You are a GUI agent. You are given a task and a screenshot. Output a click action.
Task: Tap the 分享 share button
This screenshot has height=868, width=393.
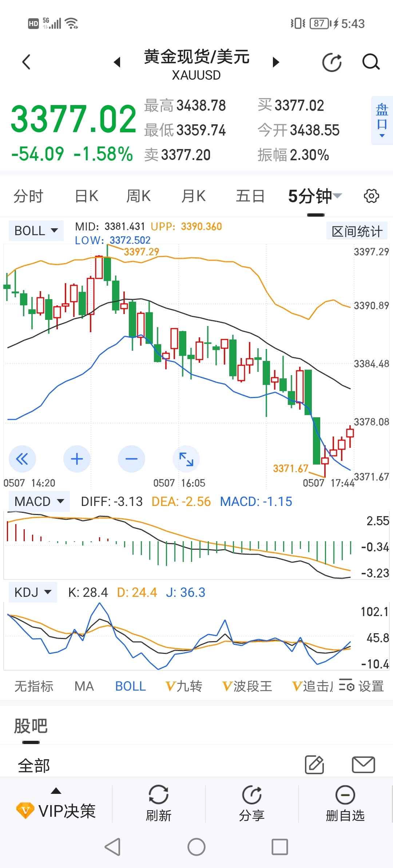(x=252, y=804)
